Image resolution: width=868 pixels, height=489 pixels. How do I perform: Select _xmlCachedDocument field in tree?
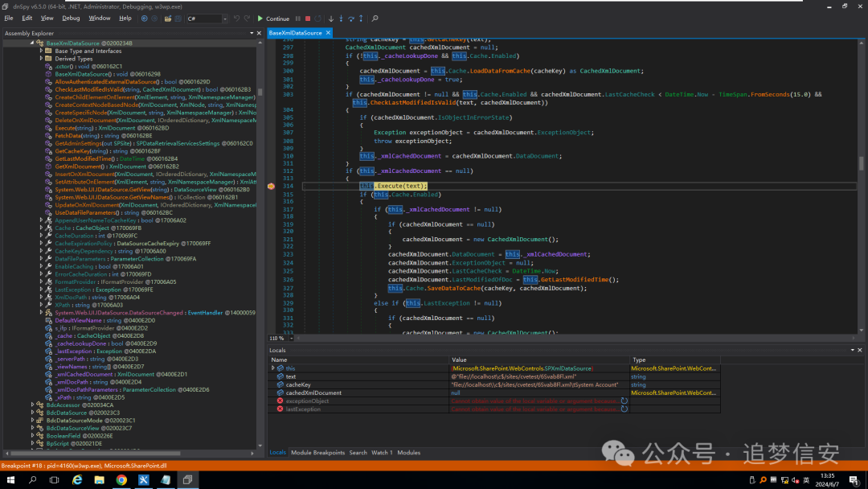[121, 374]
